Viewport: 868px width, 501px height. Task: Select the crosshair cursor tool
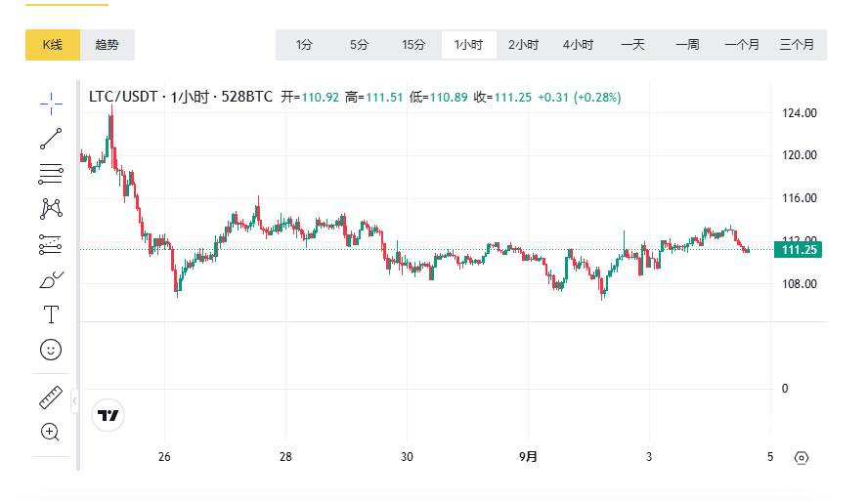51,102
